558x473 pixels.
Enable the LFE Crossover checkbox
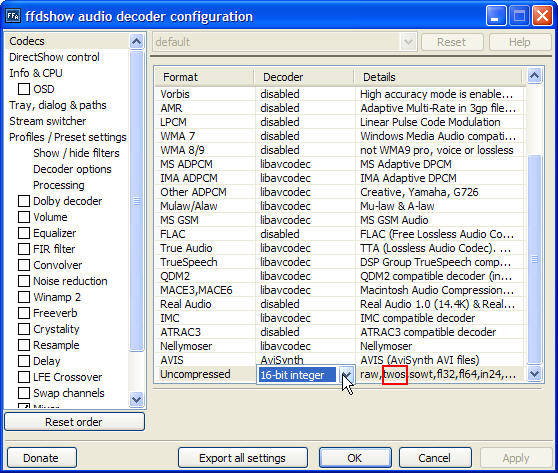pyautogui.click(x=24, y=377)
